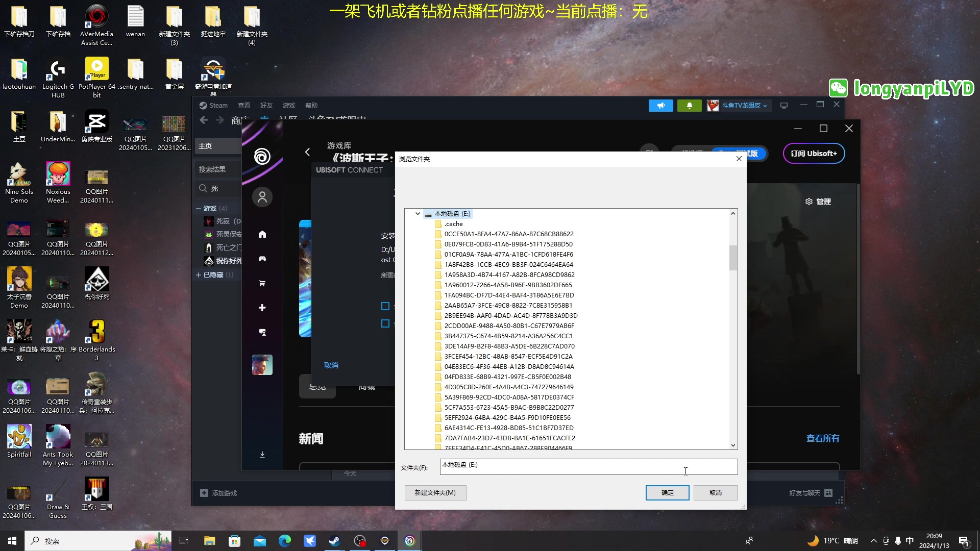Image resolution: width=980 pixels, height=551 pixels.
Task: Select the Games controller icon in Ubisoft Connect
Action: [262, 260]
